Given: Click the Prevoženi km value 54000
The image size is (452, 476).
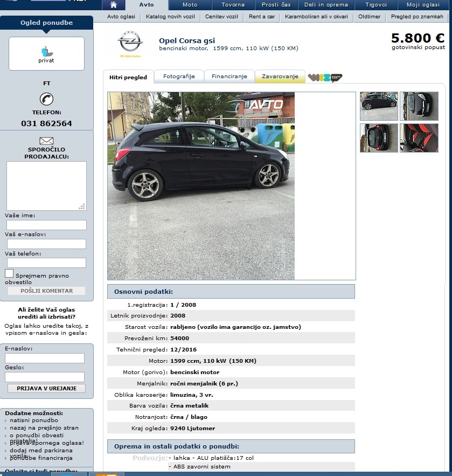Looking at the screenshot, I should pyautogui.click(x=179, y=338).
